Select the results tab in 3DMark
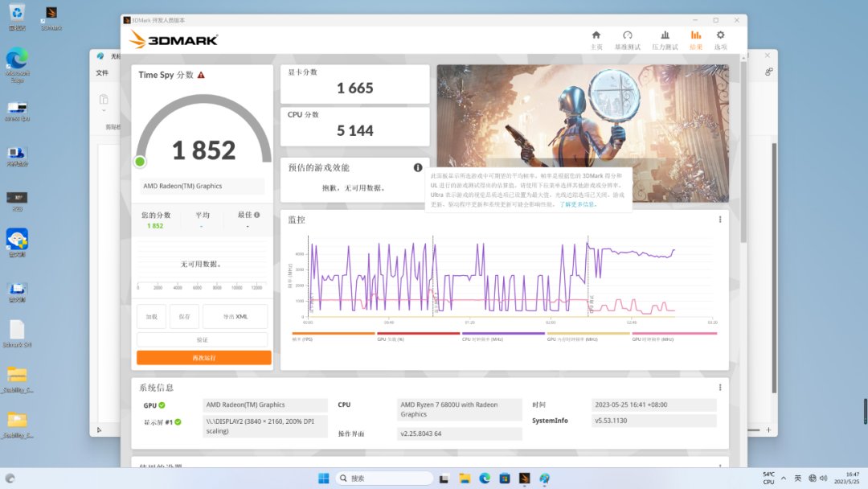This screenshot has width=868, height=489. tap(696, 40)
